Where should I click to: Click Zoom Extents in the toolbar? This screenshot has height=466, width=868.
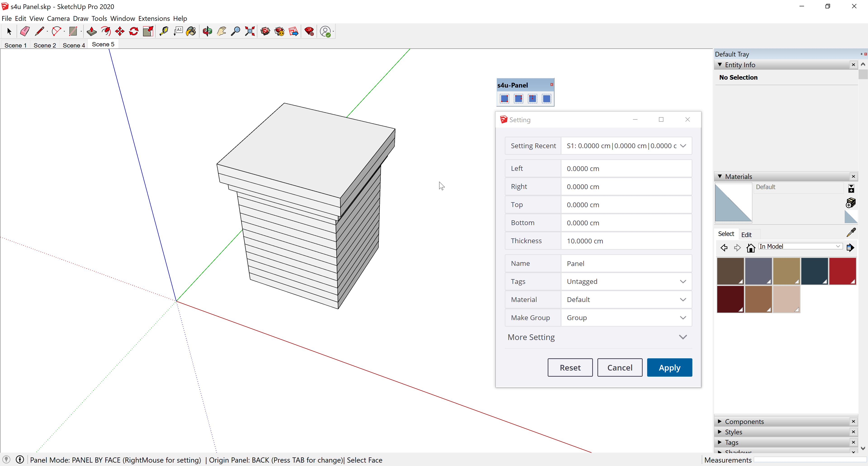pyautogui.click(x=249, y=31)
